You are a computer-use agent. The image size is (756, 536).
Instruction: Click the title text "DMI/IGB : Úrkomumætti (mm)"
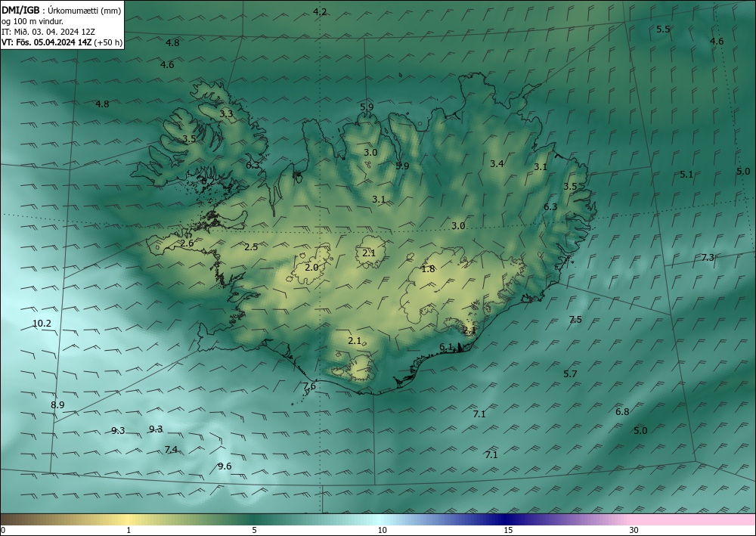[x=61, y=11]
